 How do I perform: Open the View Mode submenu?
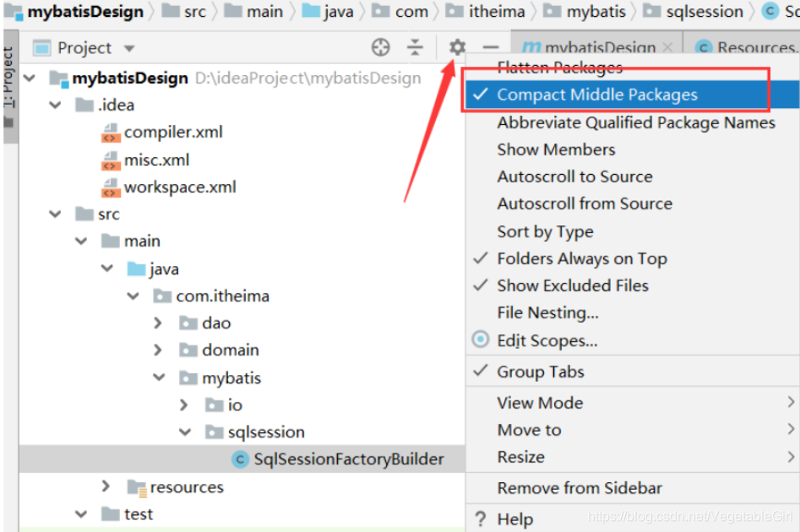point(632,403)
